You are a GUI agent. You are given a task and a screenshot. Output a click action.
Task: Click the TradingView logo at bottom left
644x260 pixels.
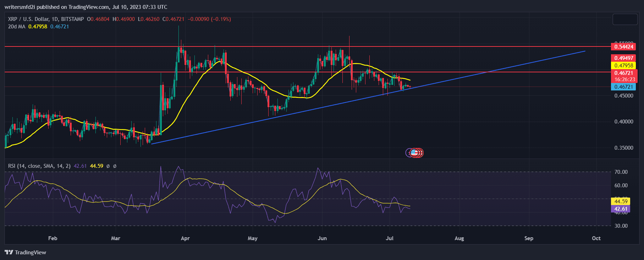click(x=26, y=252)
